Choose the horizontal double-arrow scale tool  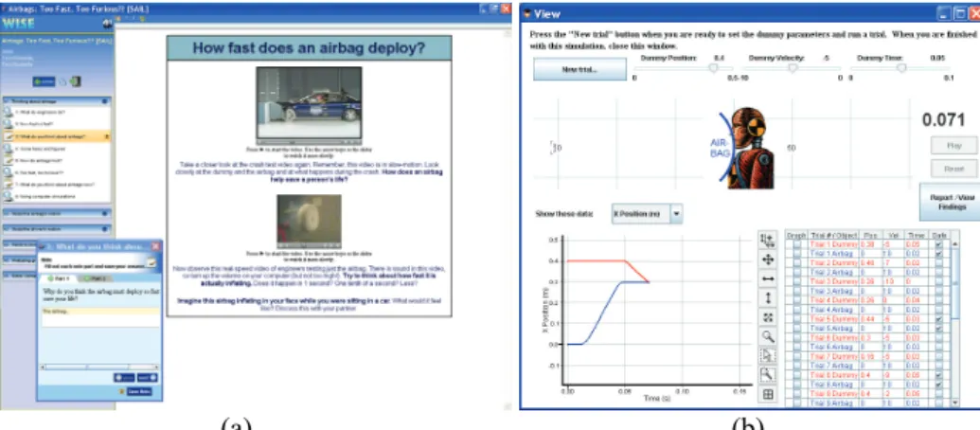[x=768, y=278]
